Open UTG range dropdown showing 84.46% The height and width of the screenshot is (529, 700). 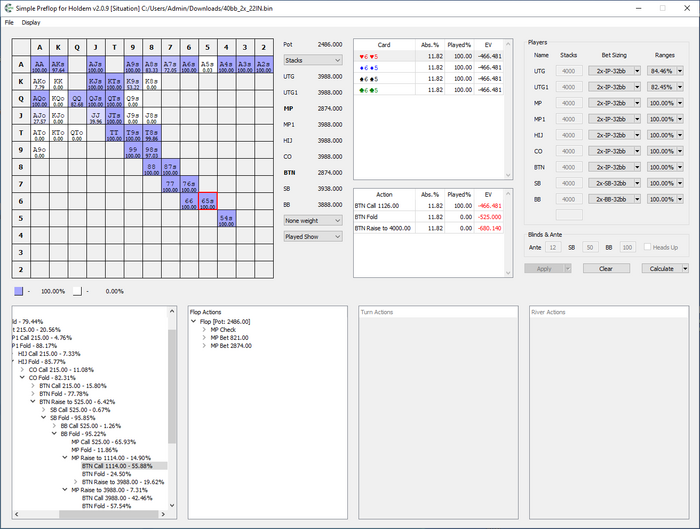pyautogui.click(x=665, y=71)
